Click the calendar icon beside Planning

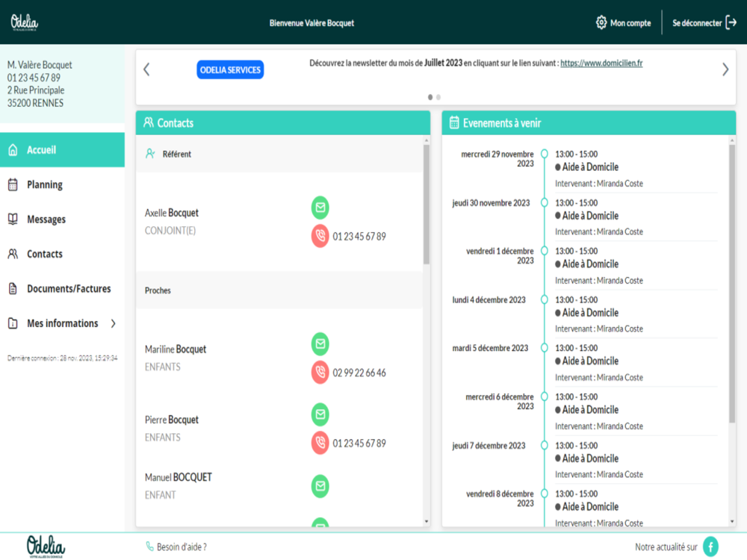[13, 184]
